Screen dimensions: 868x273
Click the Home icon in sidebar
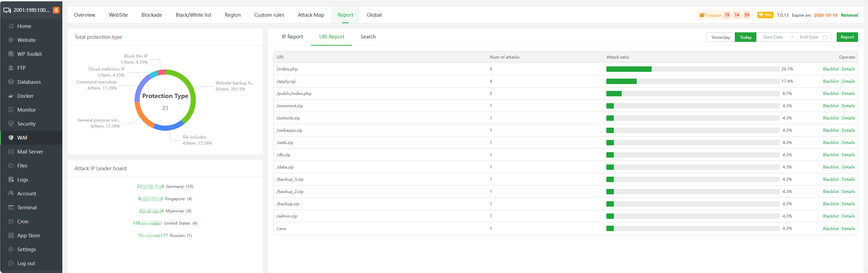pyautogui.click(x=11, y=26)
